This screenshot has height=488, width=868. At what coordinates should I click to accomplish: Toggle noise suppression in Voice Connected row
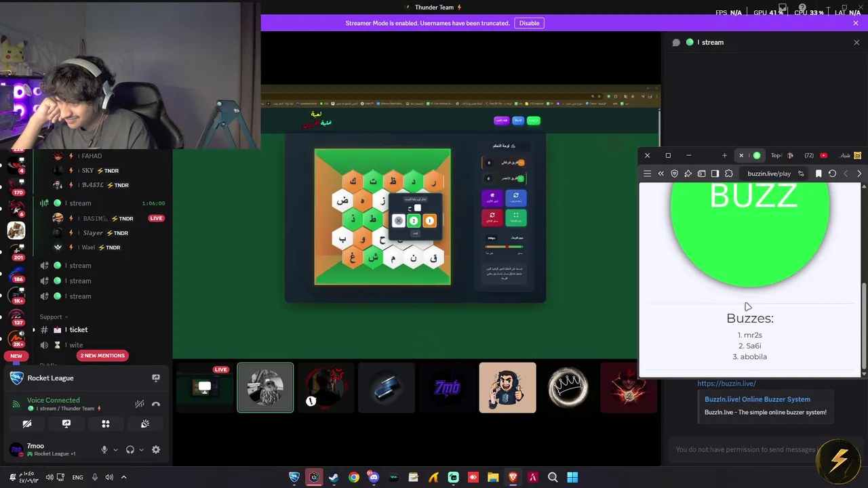pos(140,404)
